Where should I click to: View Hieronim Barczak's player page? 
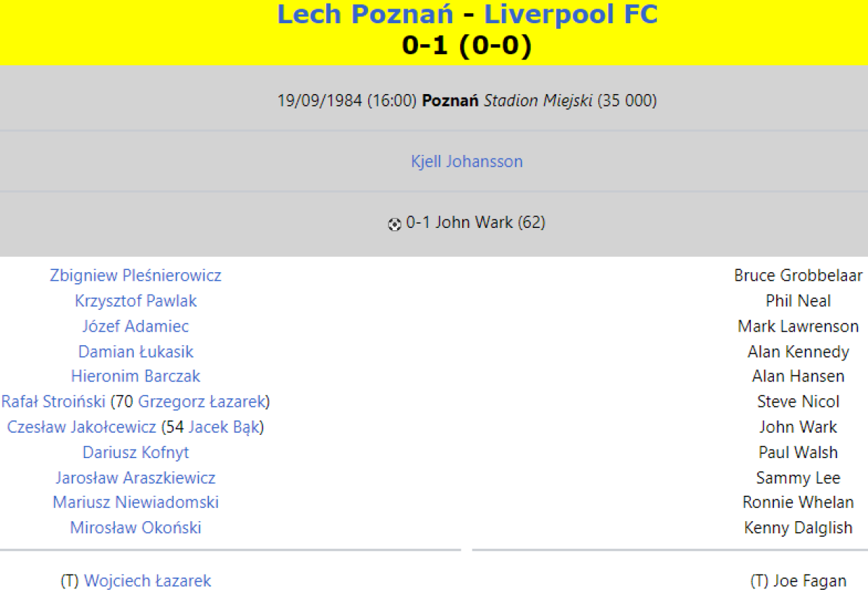pos(135,376)
